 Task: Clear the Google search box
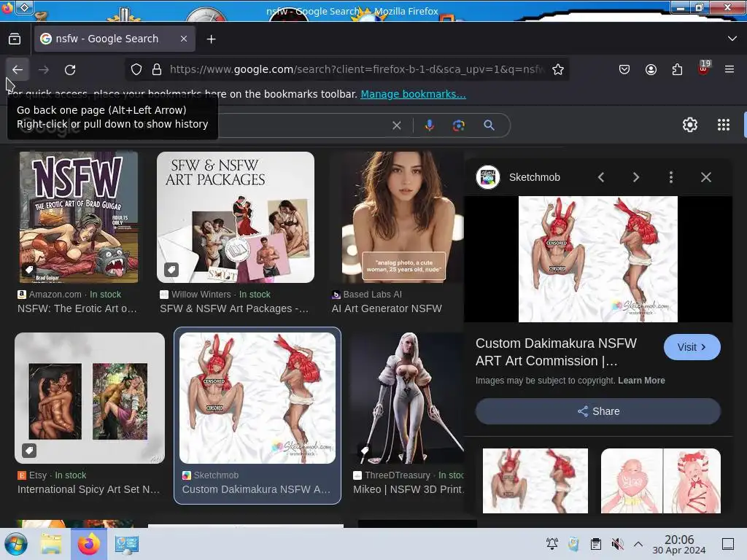coord(396,125)
